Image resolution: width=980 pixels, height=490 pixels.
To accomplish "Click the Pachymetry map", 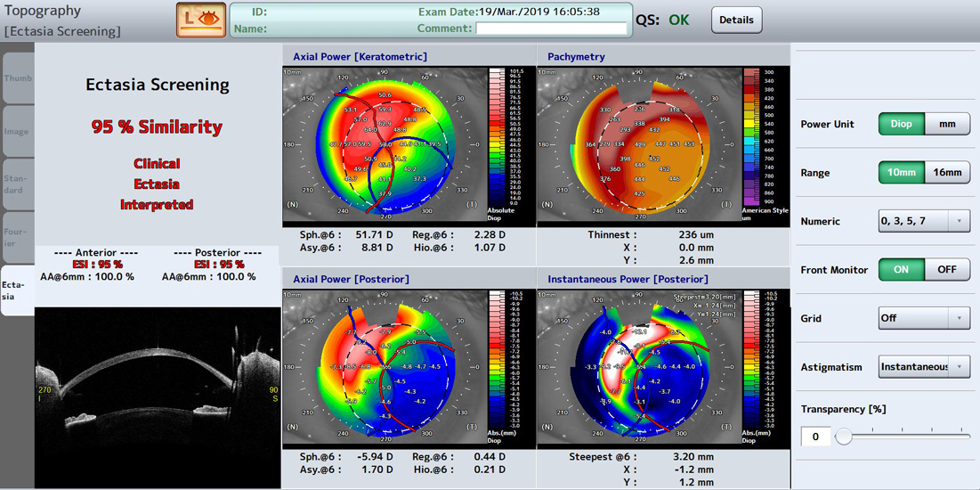I will (x=639, y=147).
